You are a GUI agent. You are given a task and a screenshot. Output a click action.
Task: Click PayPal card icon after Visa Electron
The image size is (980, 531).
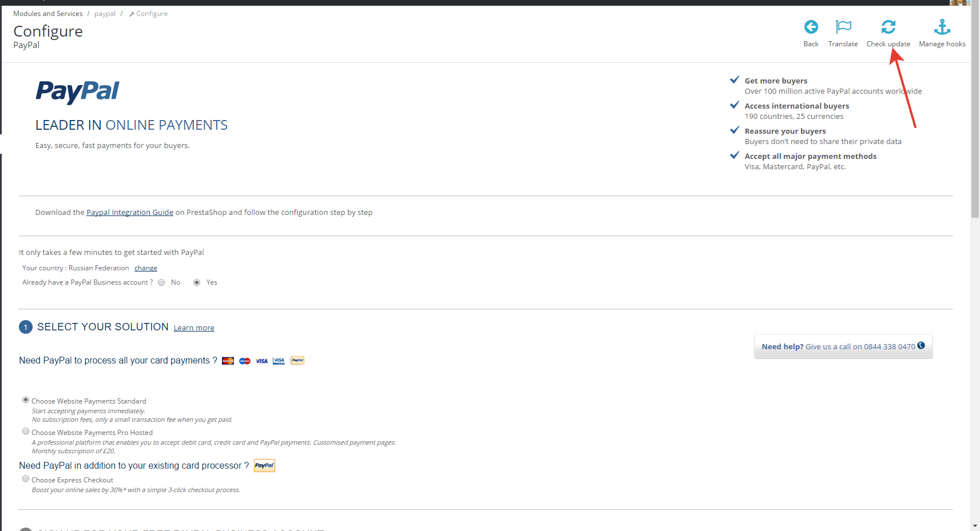coord(297,361)
